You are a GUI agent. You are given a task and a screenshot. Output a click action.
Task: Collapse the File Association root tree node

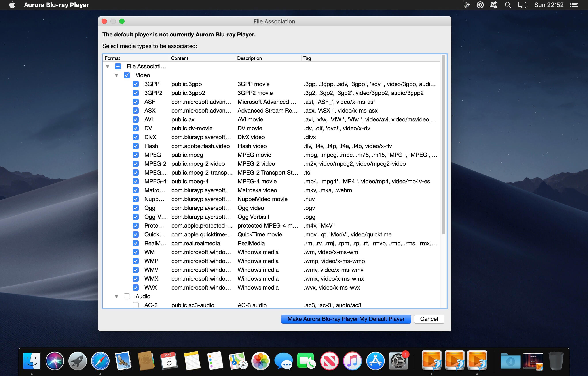pos(107,66)
